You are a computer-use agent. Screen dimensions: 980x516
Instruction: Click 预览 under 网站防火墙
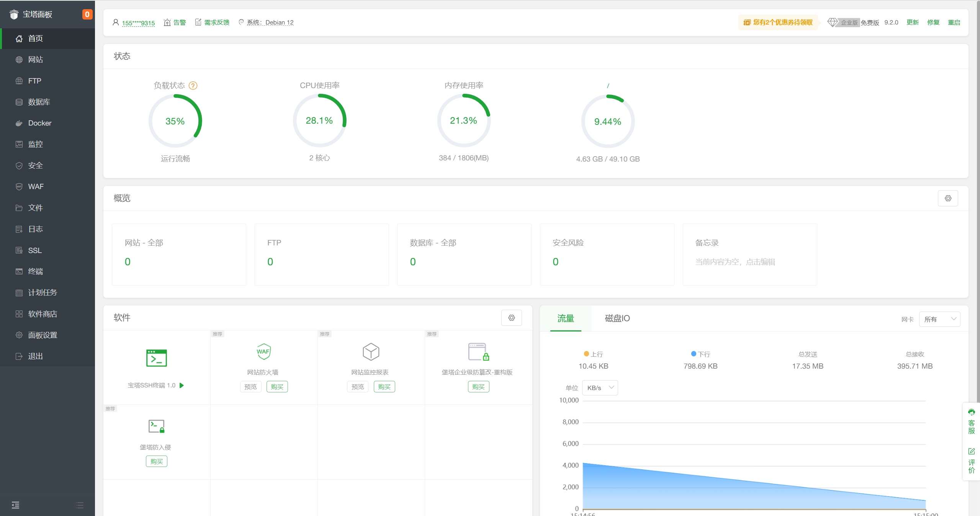click(250, 387)
